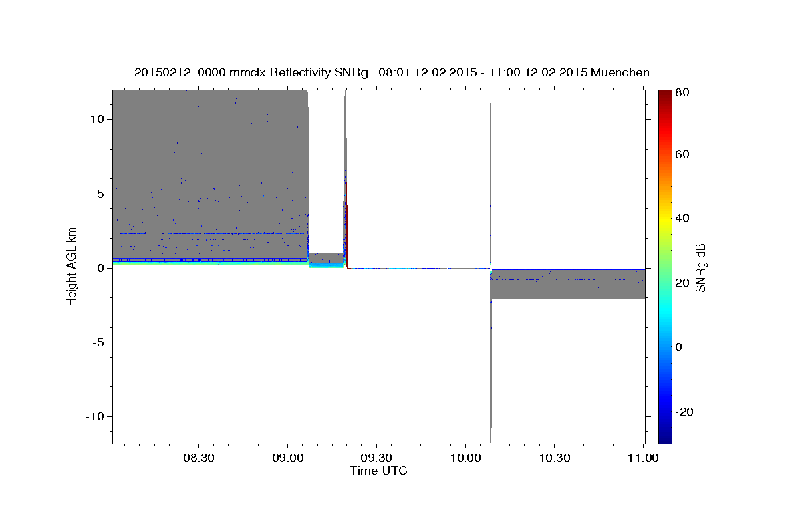Click the "Time UTC" x-axis label
The image size is (798, 532).
[x=378, y=471]
